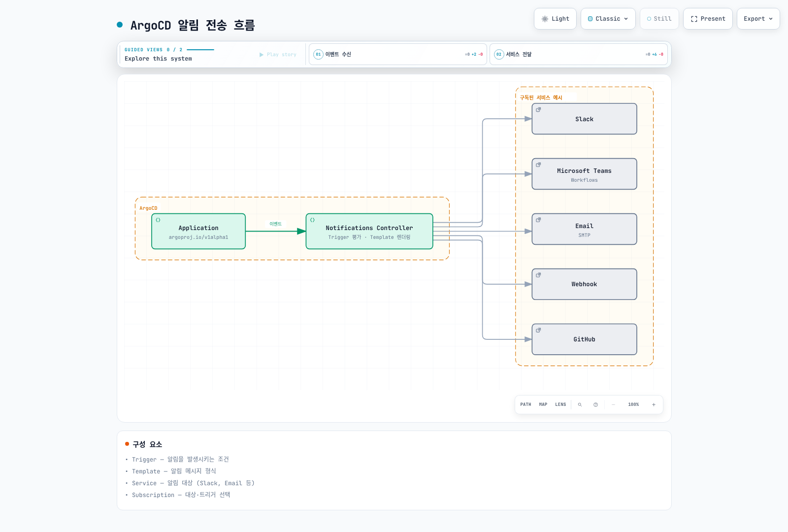Screen dimensions: 788x532
Task: Click the external link icon on Email node
Action: [x=538, y=220]
